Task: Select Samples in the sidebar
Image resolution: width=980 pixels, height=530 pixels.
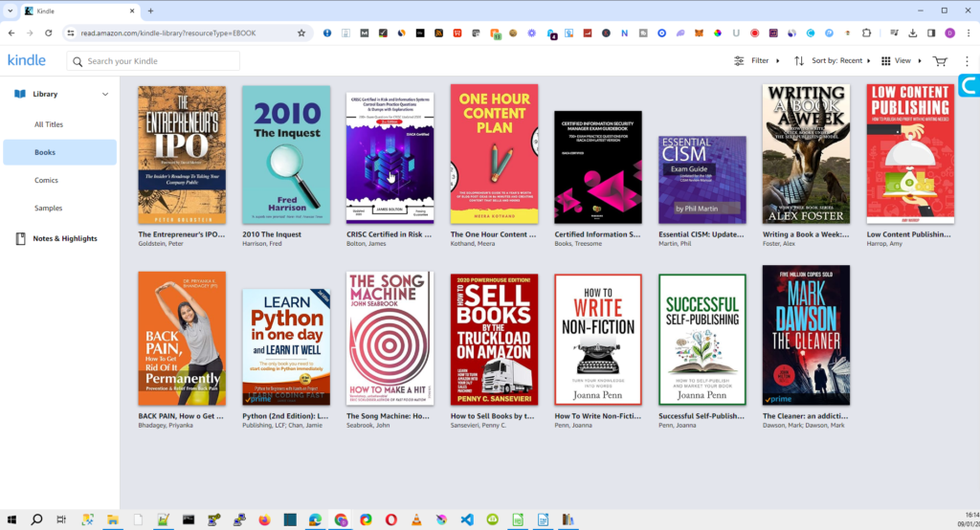Action: click(x=48, y=209)
